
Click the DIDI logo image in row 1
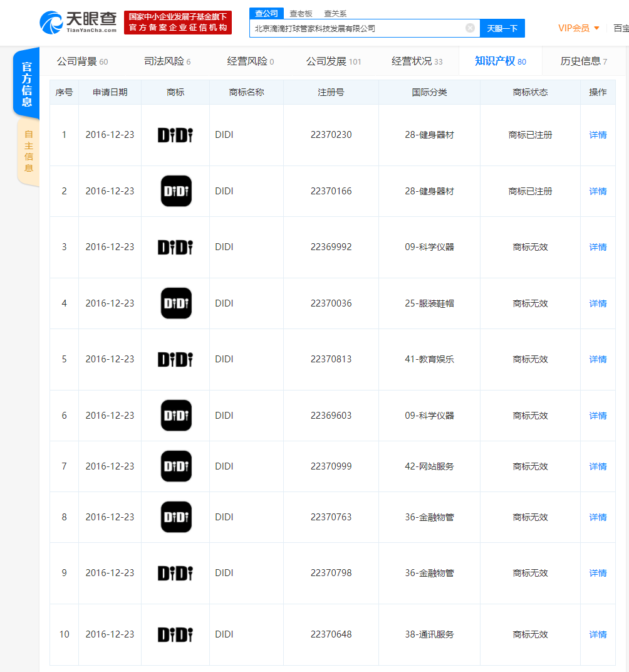pyautogui.click(x=175, y=135)
